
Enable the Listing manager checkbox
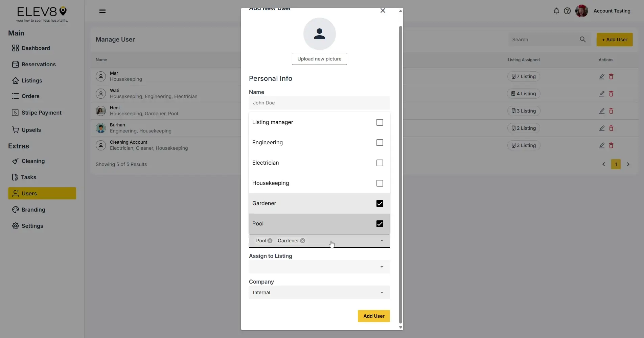tap(379, 122)
